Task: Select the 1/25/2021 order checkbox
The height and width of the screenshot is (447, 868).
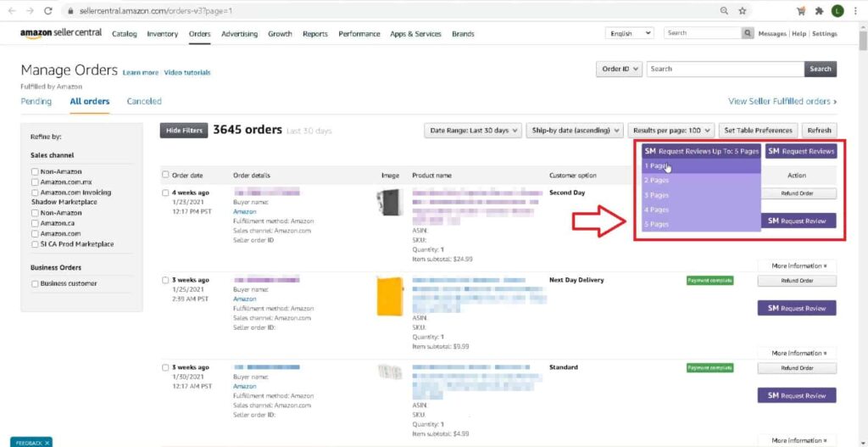Action: (x=165, y=280)
